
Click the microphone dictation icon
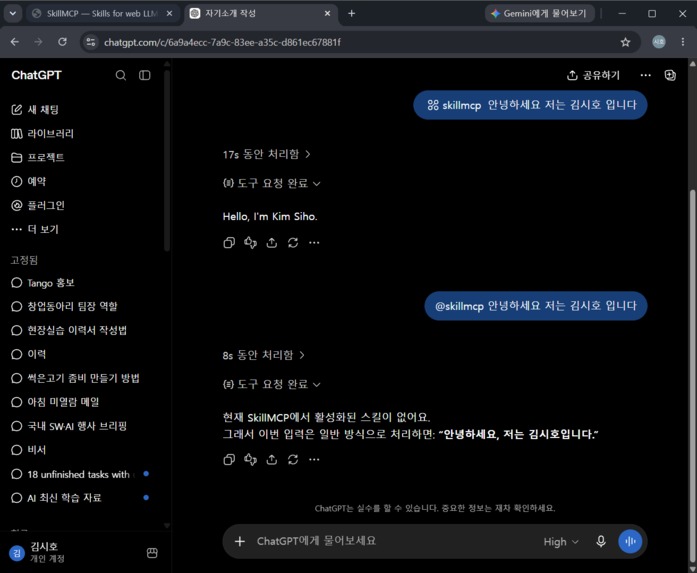[x=601, y=541]
